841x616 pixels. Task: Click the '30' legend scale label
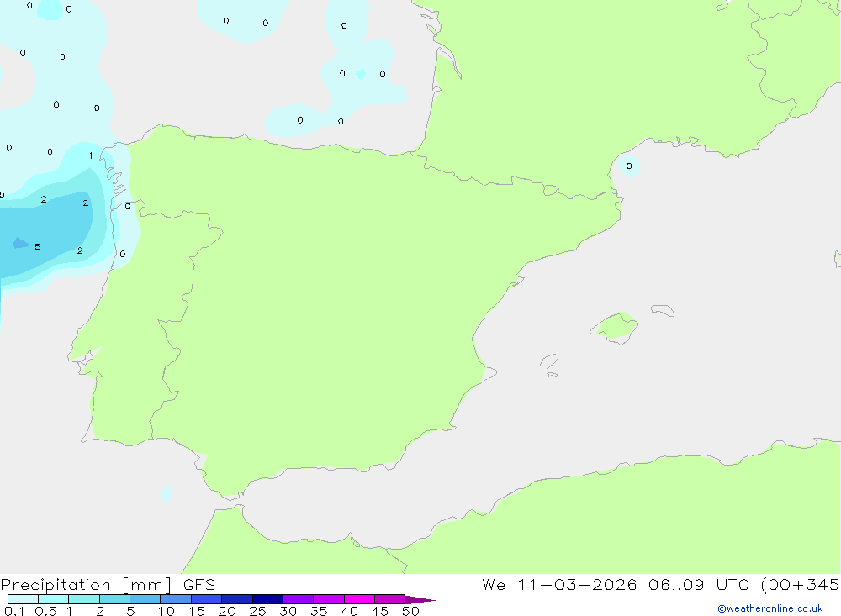coord(288,611)
